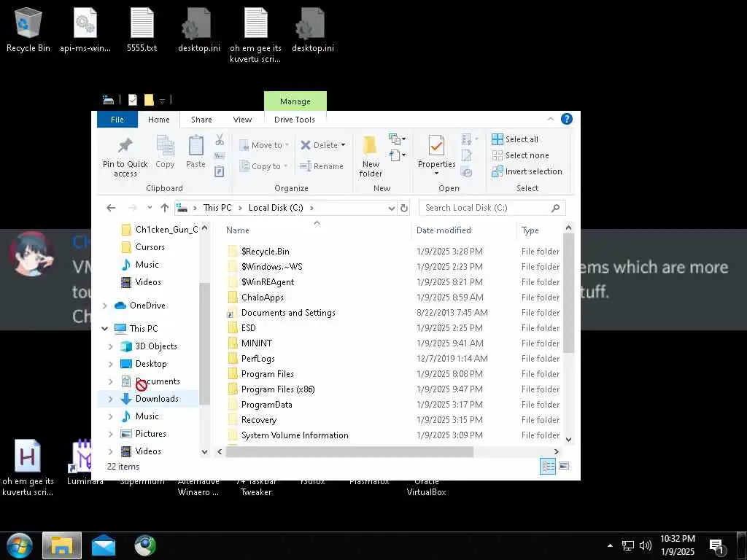The image size is (747, 560).
Task: Switch to the Share ribbon tab
Action: pyautogui.click(x=201, y=120)
